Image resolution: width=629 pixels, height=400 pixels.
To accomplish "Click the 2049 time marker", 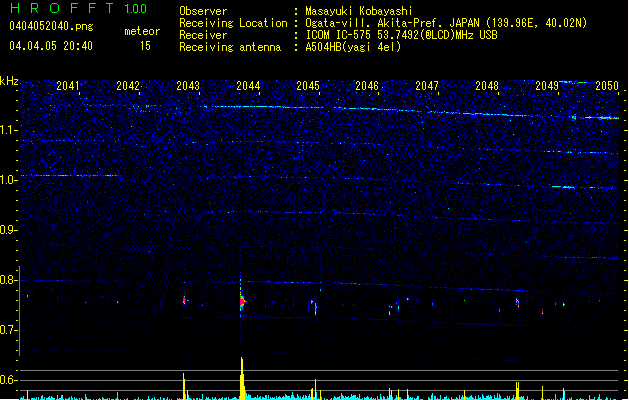I will tap(547, 86).
